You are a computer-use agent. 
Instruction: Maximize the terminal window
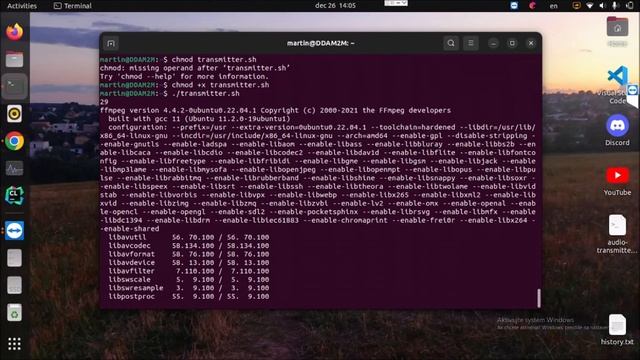click(x=512, y=43)
